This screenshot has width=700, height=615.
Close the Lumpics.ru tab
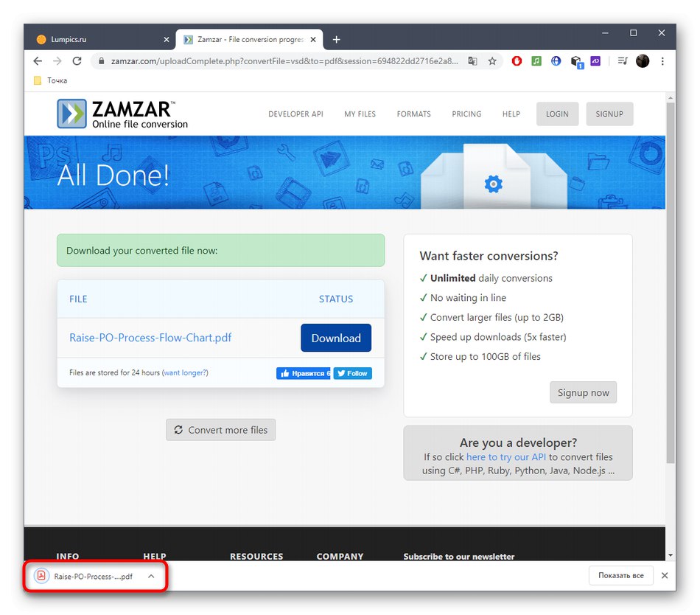(167, 40)
